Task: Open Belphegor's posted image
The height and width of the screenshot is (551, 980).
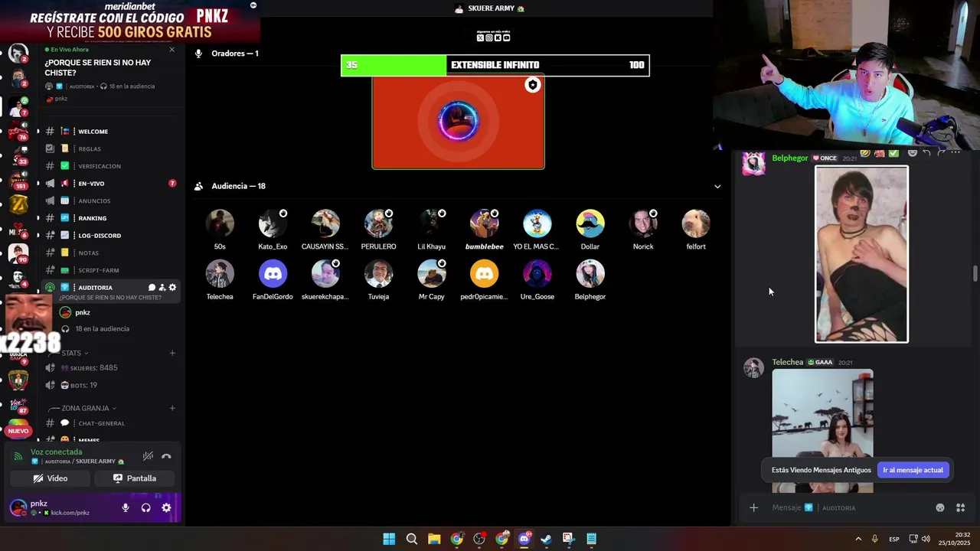Action: pyautogui.click(x=861, y=254)
